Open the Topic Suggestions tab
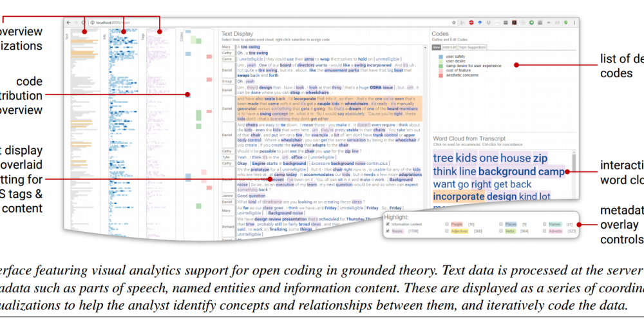Image resolution: width=644 pixels, height=322 pixels. [472, 48]
